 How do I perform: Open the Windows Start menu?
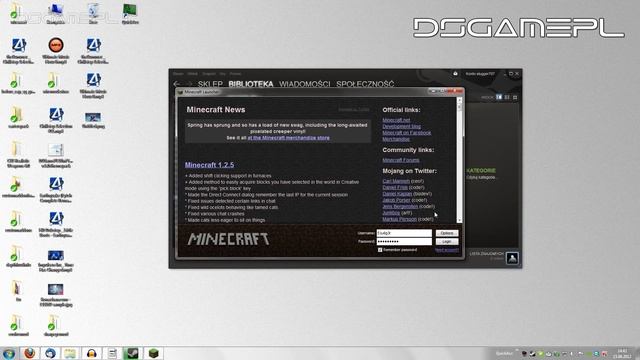click(x=9, y=353)
